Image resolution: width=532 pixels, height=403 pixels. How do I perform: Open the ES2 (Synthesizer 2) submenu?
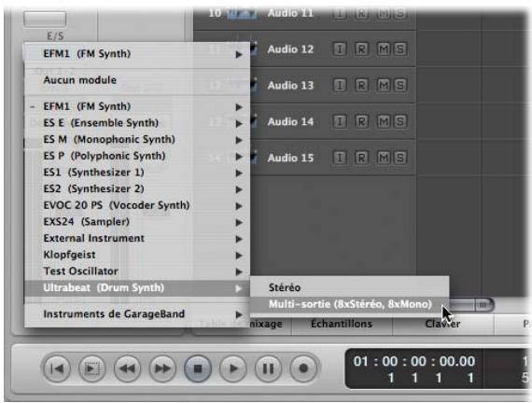pos(137,189)
